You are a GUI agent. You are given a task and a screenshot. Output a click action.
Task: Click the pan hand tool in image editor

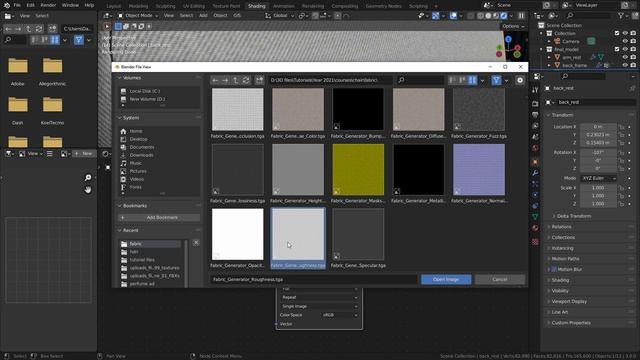click(x=88, y=190)
